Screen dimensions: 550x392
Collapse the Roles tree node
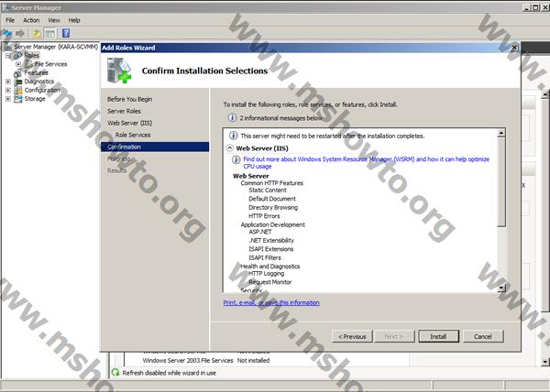tap(8, 55)
